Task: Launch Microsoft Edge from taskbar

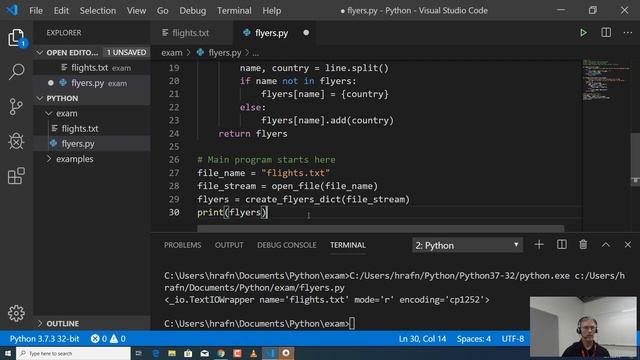Action: [x=156, y=353]
